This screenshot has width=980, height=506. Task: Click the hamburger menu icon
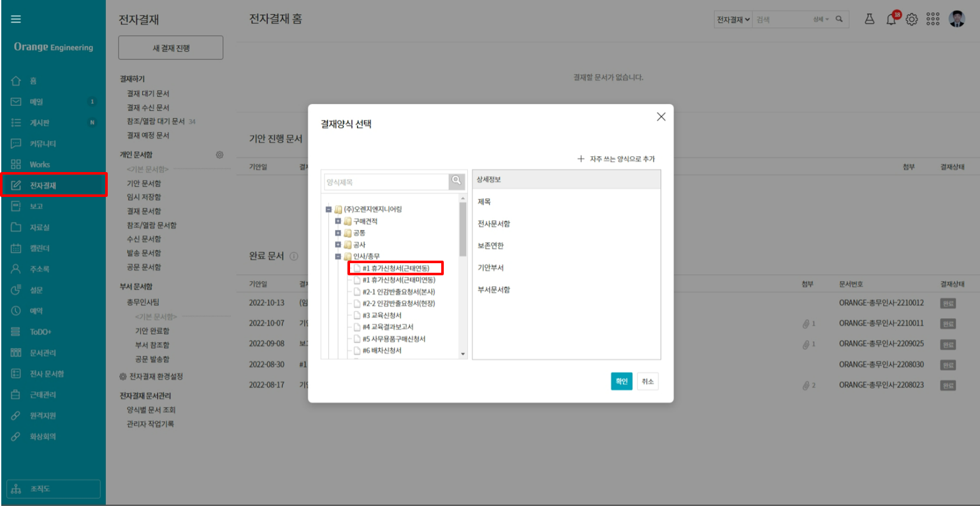tap(16, 19)
